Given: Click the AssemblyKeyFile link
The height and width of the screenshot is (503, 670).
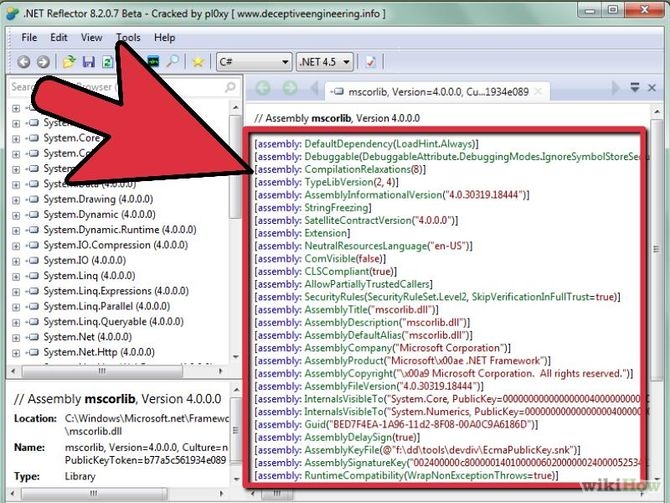Looking at the screenshot, I should [342, 450].
